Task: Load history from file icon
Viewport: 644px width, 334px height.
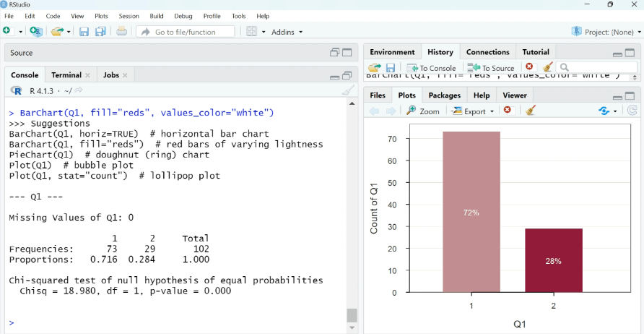Action: point(374,67)
